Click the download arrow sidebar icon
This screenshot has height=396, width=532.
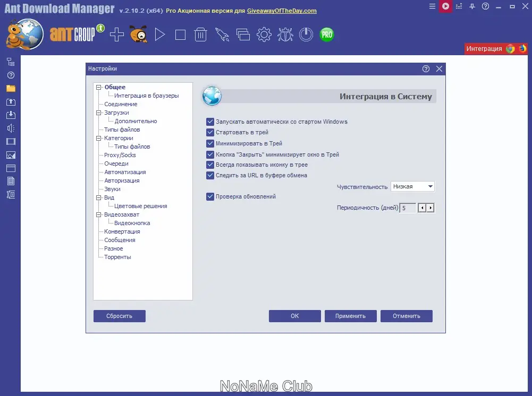[x=11, y=115]
